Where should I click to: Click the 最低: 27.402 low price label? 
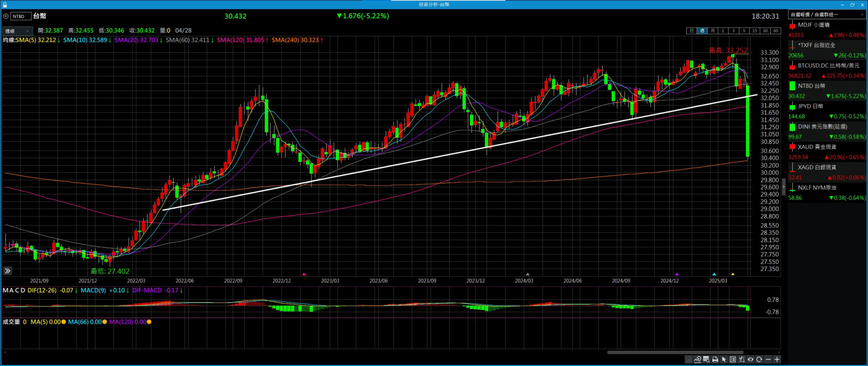click(110, 272)
